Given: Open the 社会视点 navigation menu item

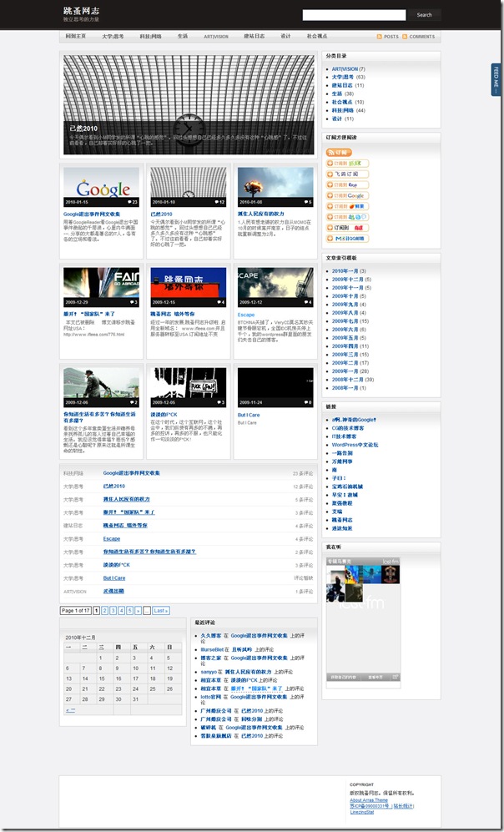Looking at the screenshot, I should pyautogui.click(x=317, y=36).
